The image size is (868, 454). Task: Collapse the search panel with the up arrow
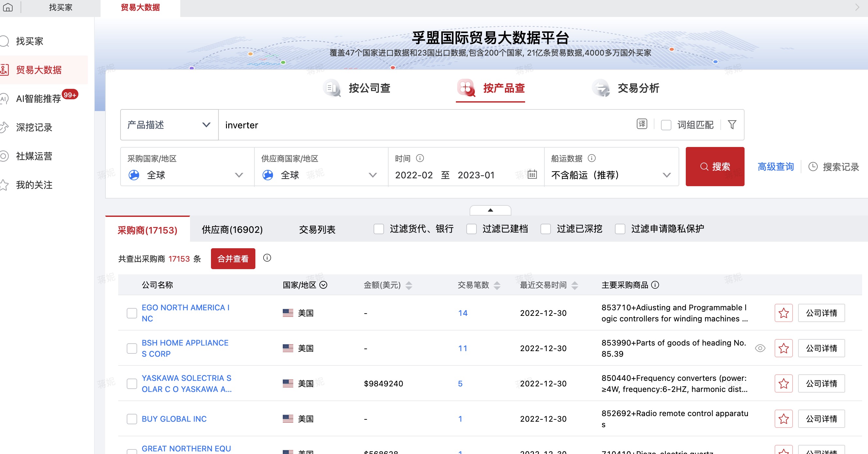tap(490, 210)
